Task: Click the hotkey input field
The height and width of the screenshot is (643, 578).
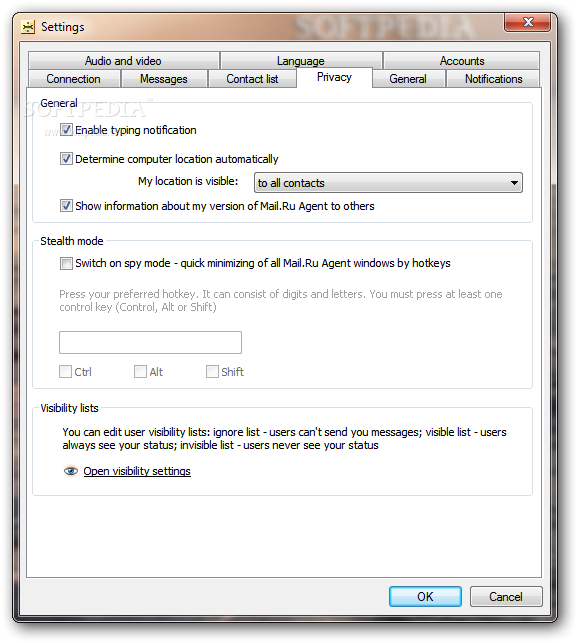Action: (x=151, y=342)
